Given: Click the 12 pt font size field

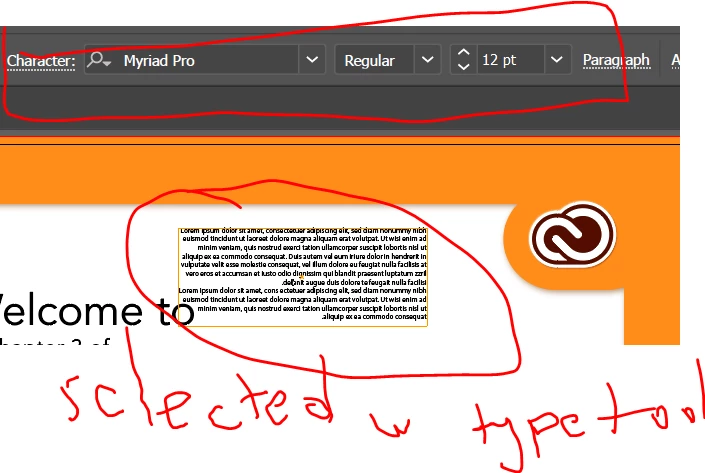Looking at the screenshot, I should tap(510, 60).
